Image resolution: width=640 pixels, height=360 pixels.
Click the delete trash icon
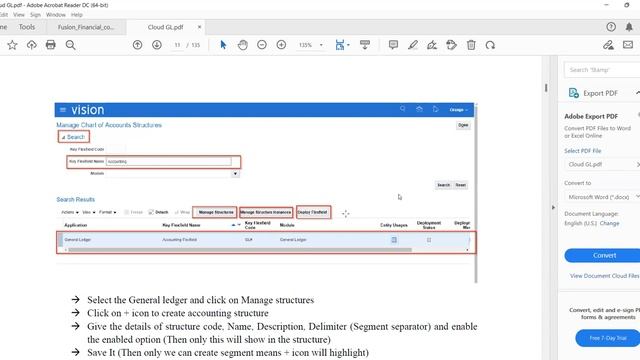[x=471, y=45]
